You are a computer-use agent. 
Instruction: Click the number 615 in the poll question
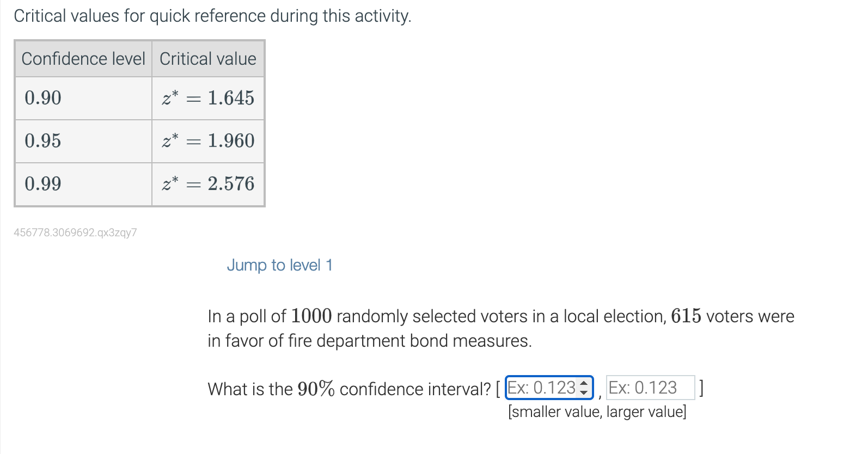click(686, 316)
